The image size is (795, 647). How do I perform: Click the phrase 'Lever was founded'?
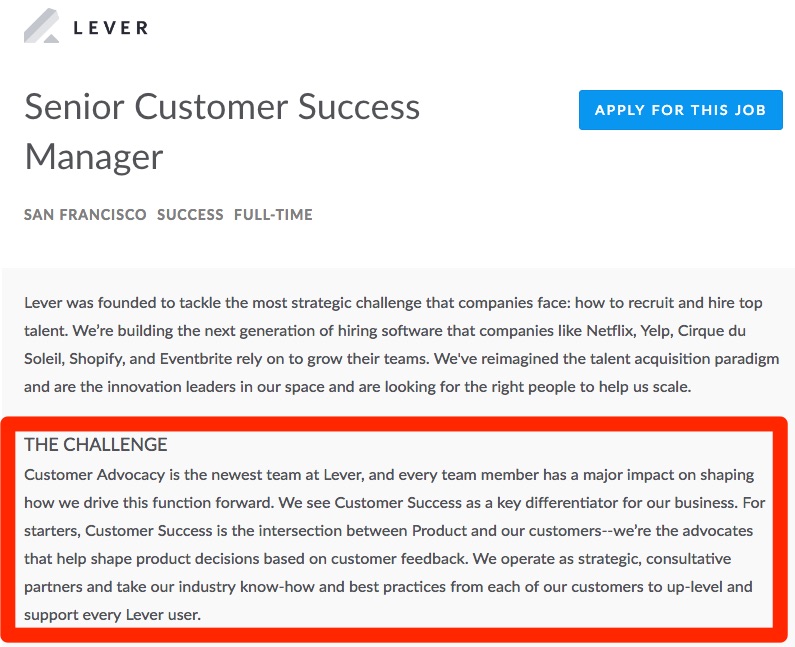[x=90, y=303]
